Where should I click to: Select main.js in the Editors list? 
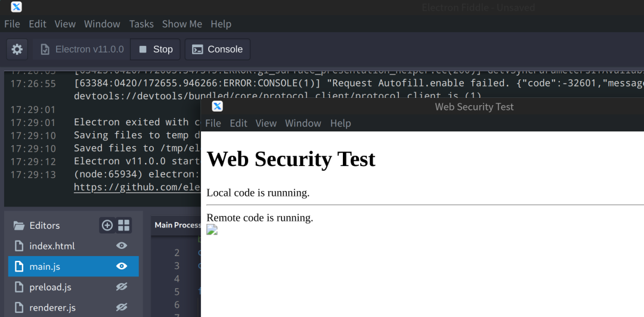pyautogui.click(x=73, y=266)
